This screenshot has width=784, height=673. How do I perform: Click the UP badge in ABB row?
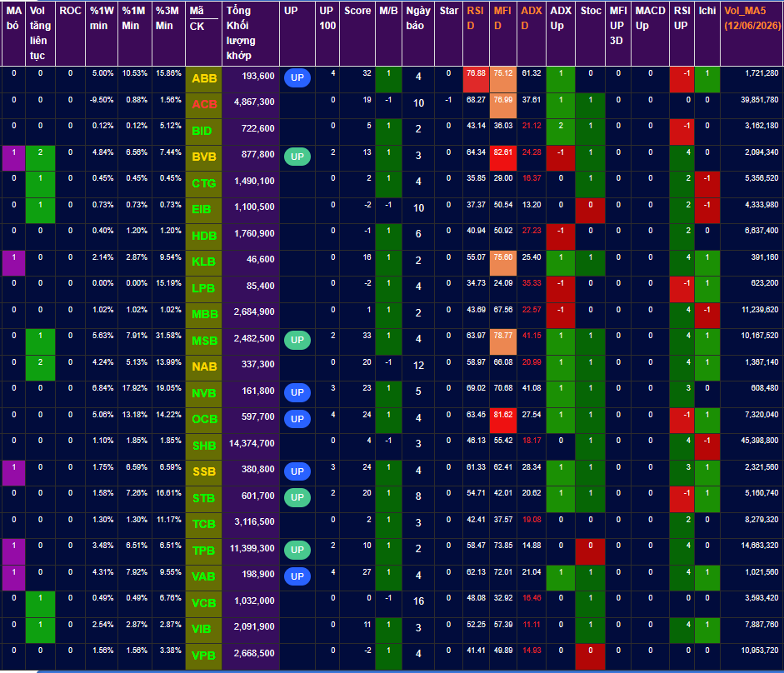point(297,78)
